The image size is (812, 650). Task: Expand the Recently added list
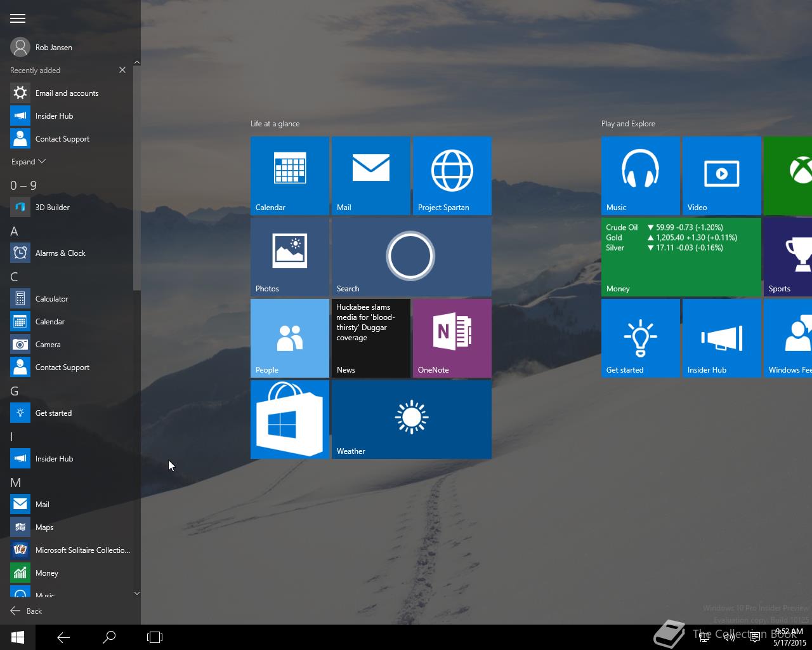[29, 161]
